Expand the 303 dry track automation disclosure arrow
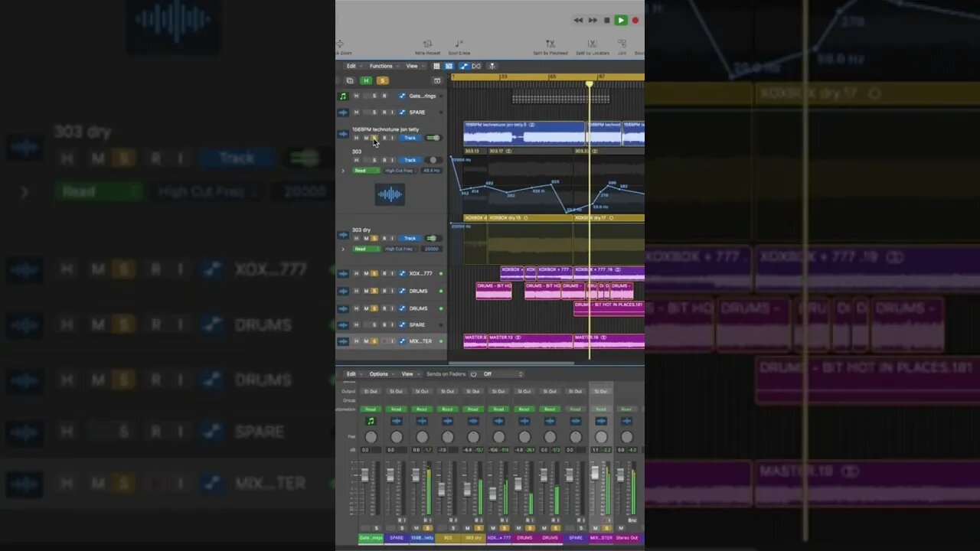 343,249
